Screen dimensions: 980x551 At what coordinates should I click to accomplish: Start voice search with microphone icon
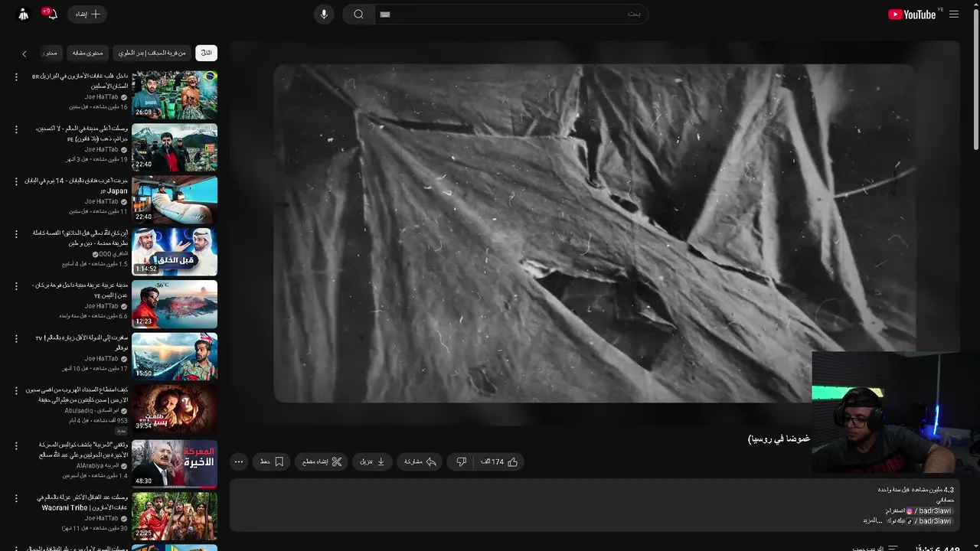point(324,15)
